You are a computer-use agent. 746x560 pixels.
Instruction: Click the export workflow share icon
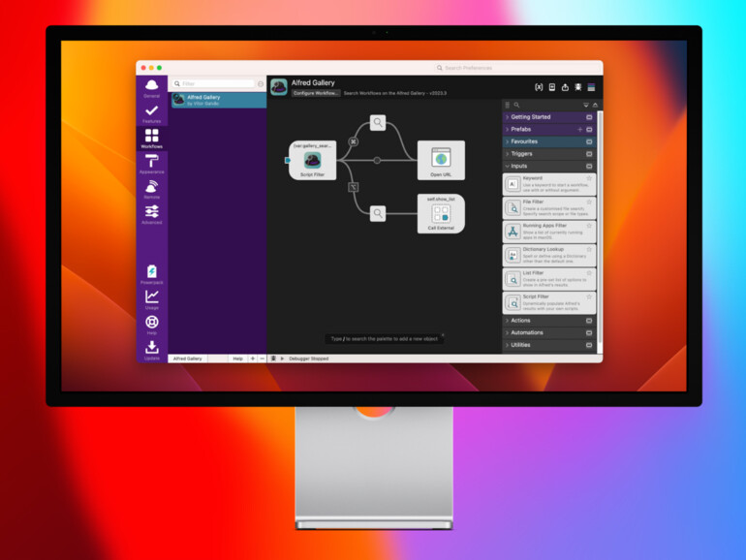tap(565, 87)
